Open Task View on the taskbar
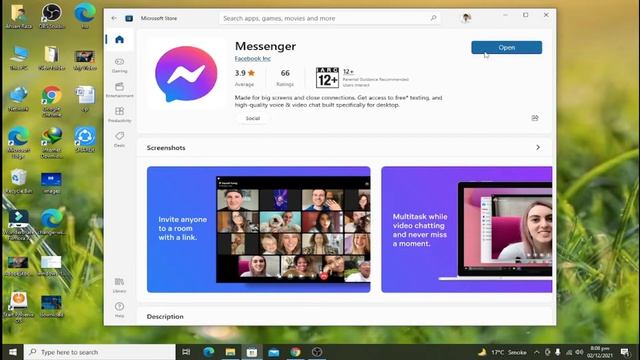This screenshot has height=360, width=640. [x=186, y=352]
